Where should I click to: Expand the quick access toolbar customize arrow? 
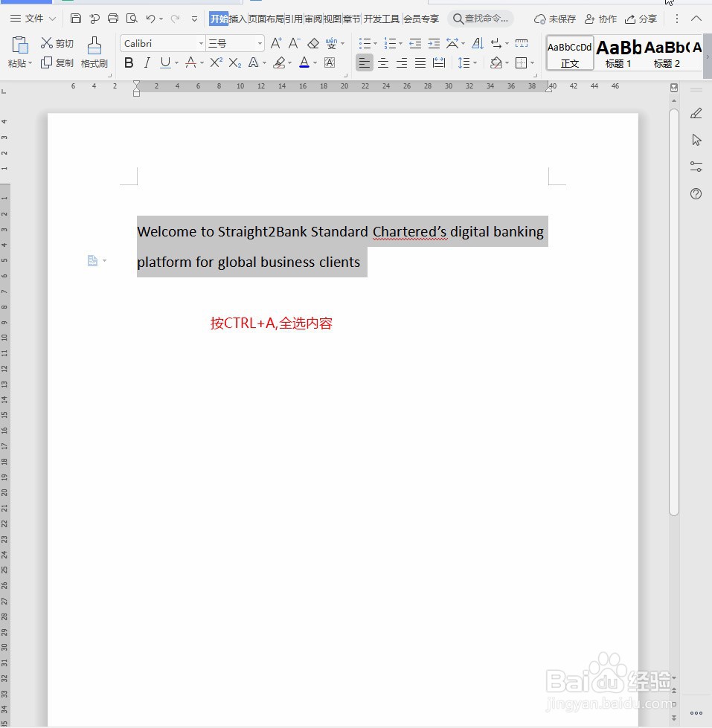tap(195, 19)
